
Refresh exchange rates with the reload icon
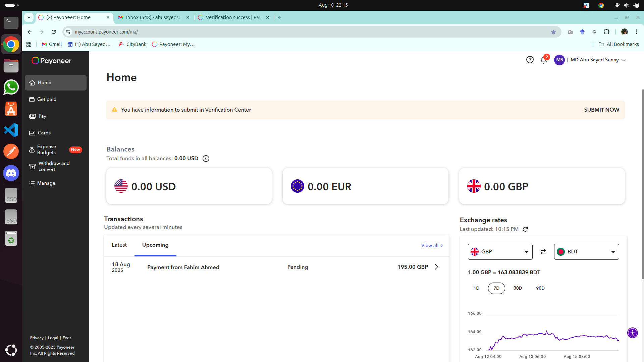[525, 229]
